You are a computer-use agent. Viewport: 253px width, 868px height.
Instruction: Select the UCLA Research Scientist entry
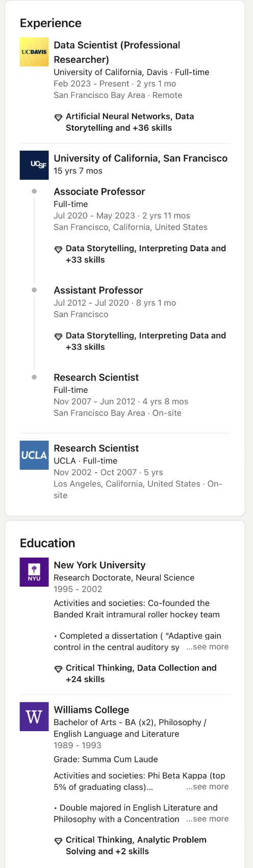[x=125, y=471]
